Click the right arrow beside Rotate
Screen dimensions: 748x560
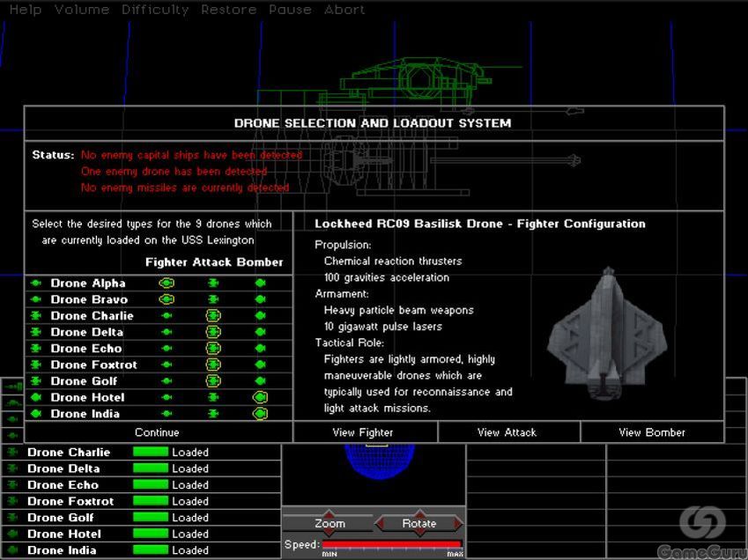[458, 523]
